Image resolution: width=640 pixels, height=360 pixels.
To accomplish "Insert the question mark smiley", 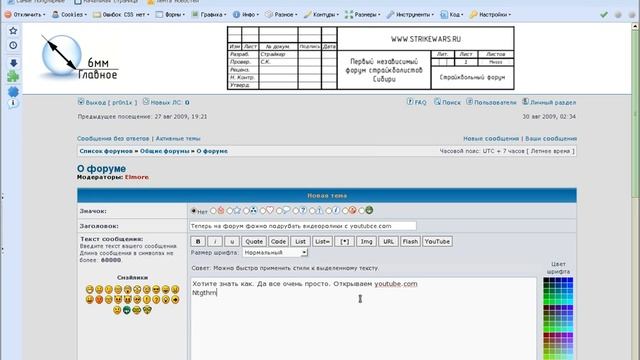I will [x=156, y=300].
